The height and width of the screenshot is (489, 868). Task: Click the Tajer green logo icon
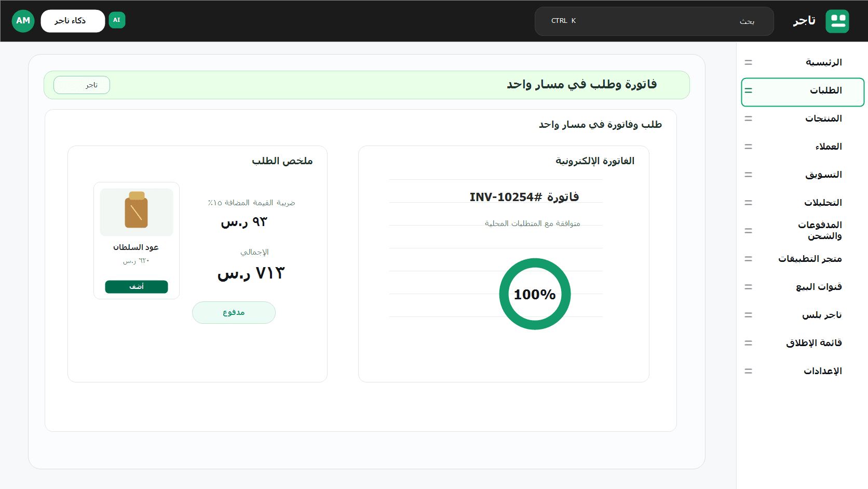(x=837, y=21)
